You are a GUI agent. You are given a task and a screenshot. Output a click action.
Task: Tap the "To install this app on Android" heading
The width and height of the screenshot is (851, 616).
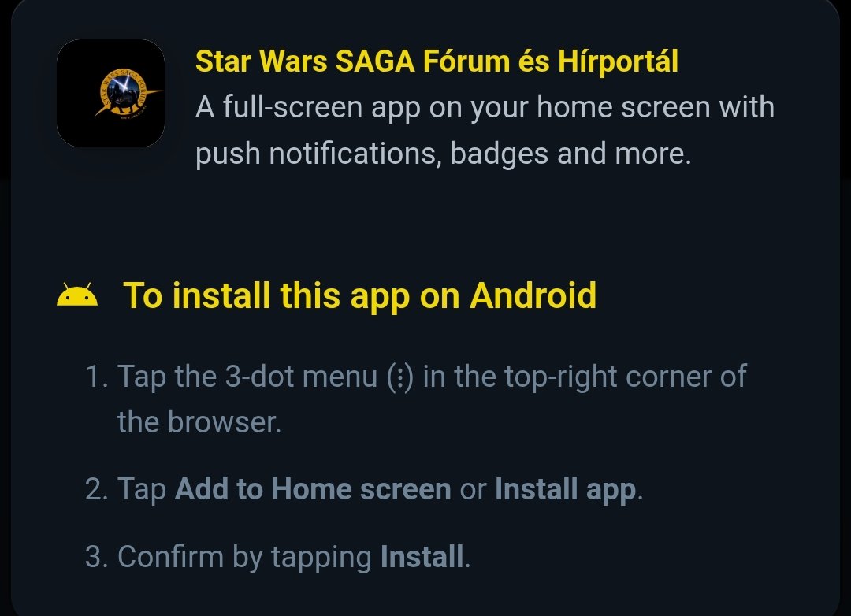point(359,295)
